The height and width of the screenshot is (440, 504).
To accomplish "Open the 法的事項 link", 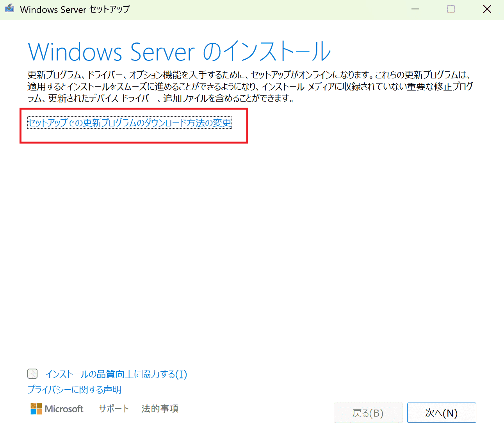I will pyautogui.click(x=160, y=409).
